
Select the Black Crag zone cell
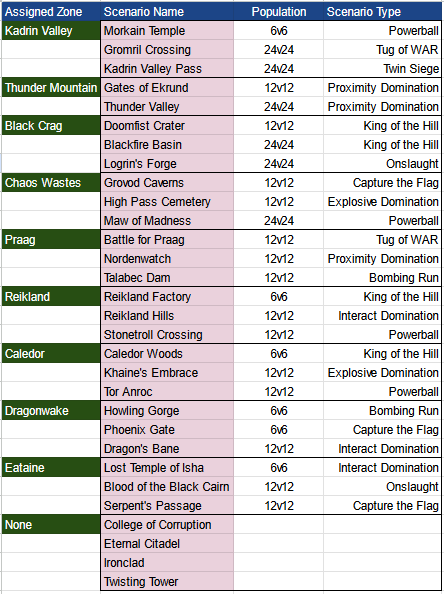point(51,126)
